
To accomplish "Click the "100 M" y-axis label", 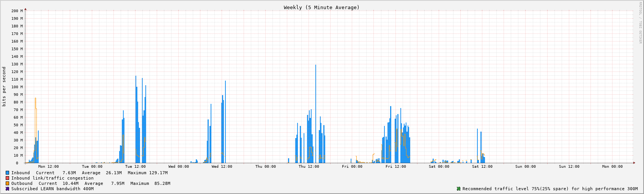I will [17, 87].
